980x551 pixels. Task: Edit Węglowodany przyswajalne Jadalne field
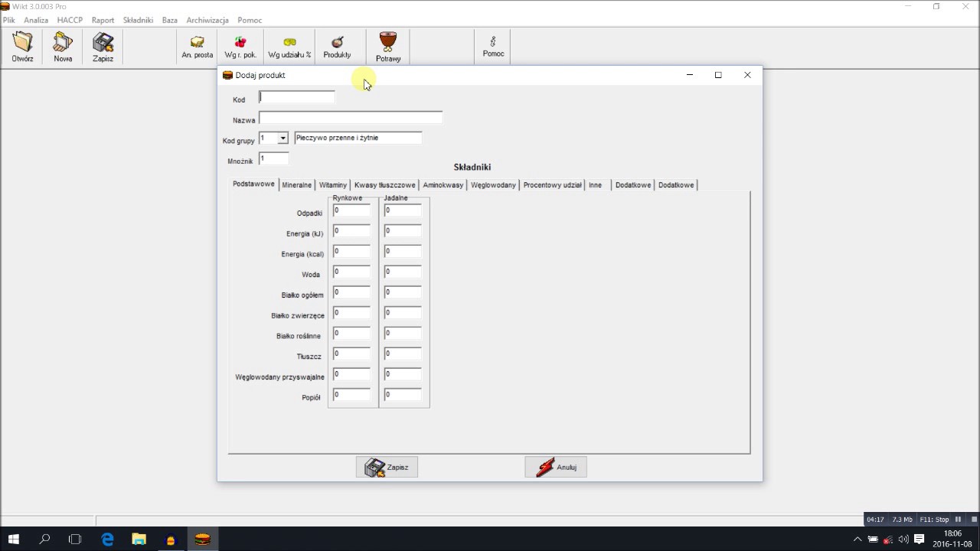[403, 374]
